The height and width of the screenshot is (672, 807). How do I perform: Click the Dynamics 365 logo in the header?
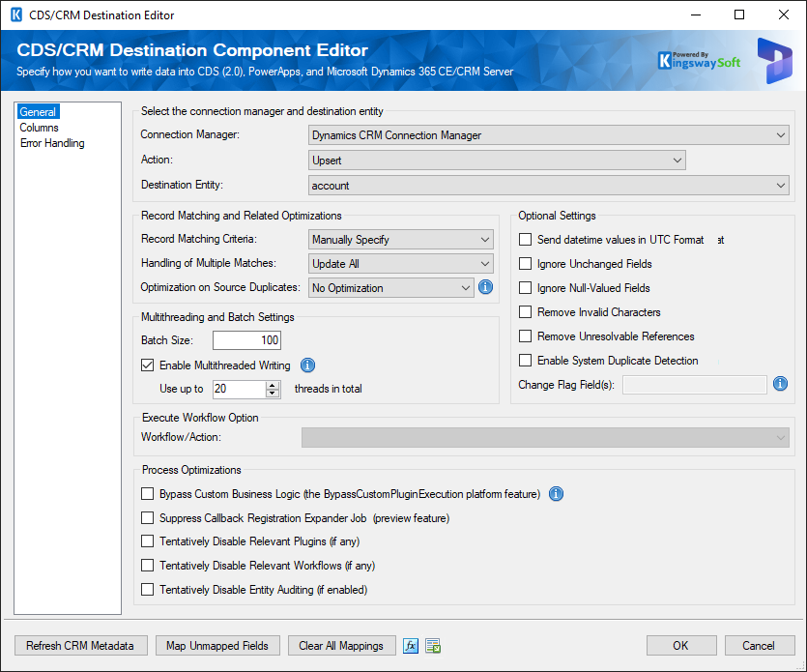[774, 61]
